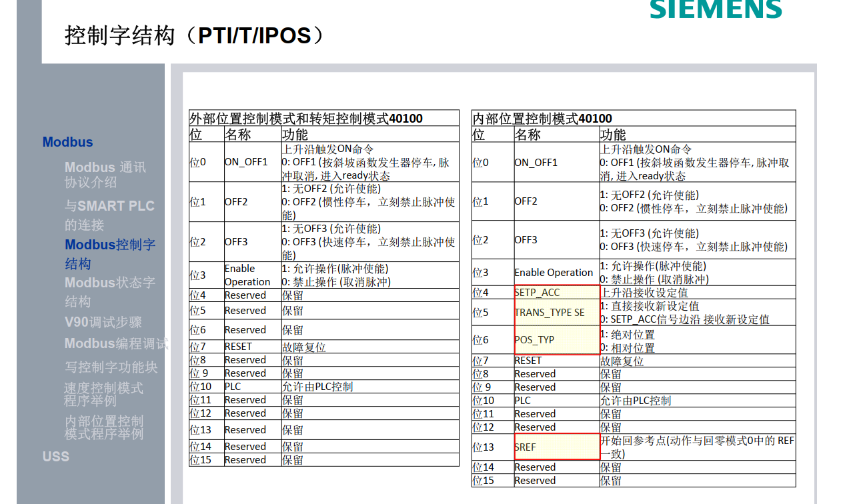
Task: Select the SREF cell
Action: (557, 447)
